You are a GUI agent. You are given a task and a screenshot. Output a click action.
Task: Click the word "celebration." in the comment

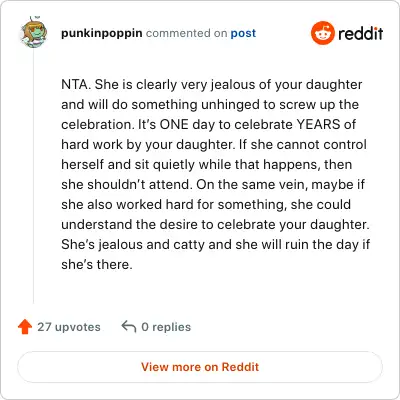tap(98, 125)
